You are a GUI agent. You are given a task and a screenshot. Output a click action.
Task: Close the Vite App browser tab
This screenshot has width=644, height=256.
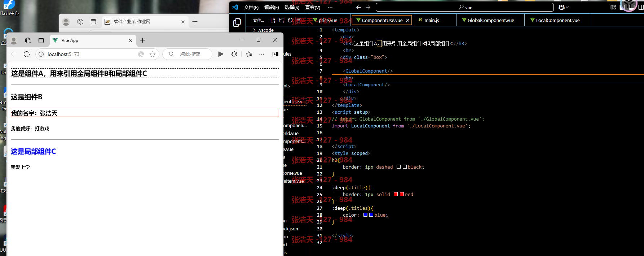coord(131,40)
